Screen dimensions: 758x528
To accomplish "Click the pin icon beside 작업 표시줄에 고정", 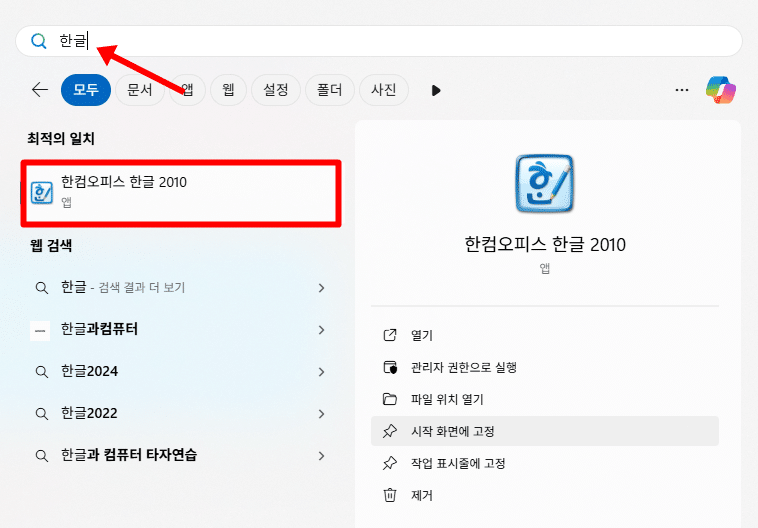I will pyautogui.click(x=390, y=463).
